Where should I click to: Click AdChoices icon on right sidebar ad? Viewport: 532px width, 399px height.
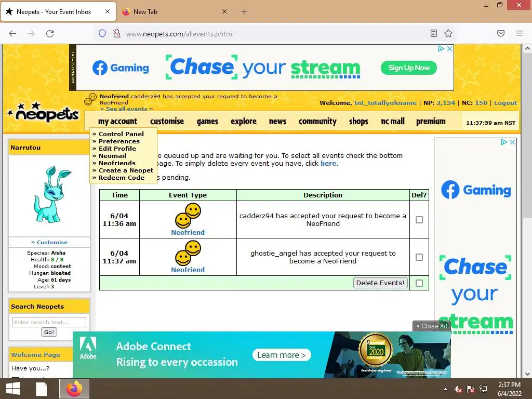tap(504, 142)
